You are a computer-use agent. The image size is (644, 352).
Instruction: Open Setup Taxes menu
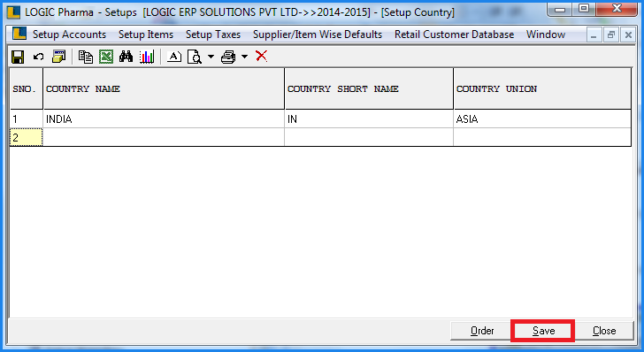click(213, 34)
